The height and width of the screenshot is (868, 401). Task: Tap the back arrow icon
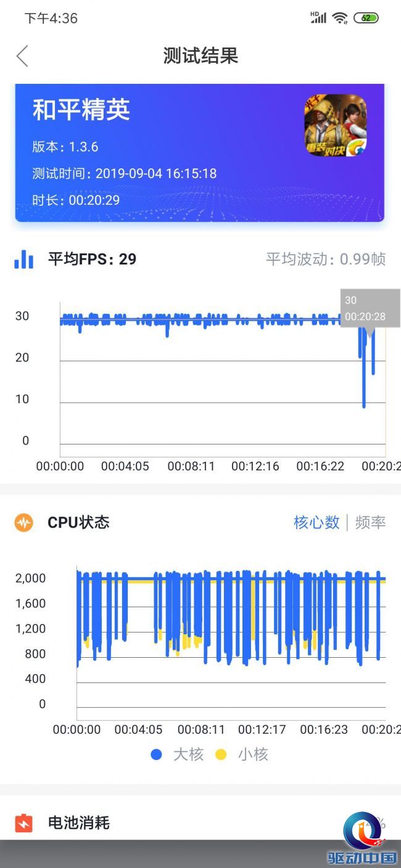point(22,56)
